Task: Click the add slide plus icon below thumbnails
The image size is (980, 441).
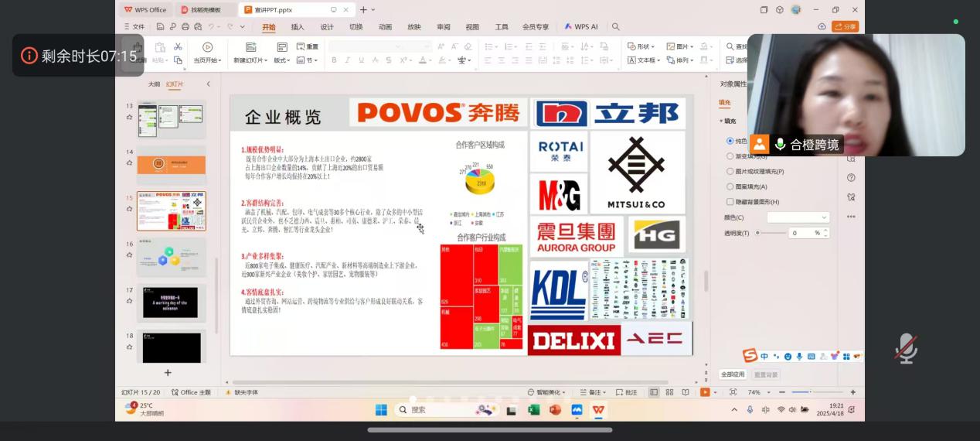Action: pos(168,373)
